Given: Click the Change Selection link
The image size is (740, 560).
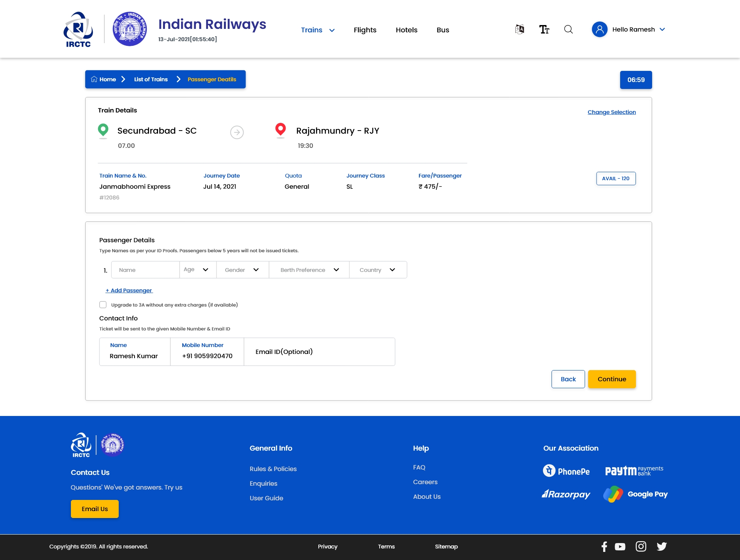Looking at the screenshot, I should (612, 112).
